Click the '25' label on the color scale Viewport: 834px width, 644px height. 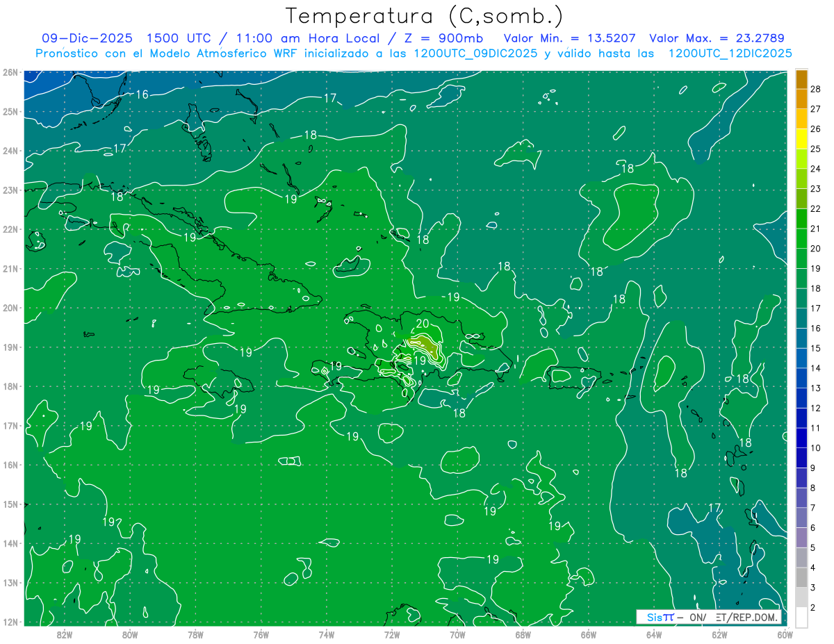tap(815, 149)
